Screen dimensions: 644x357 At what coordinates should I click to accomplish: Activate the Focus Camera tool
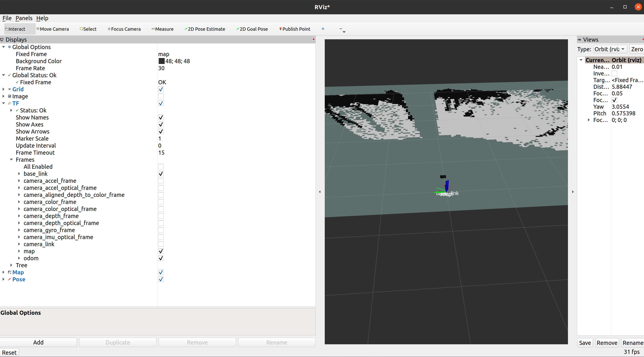pos(124,29)
